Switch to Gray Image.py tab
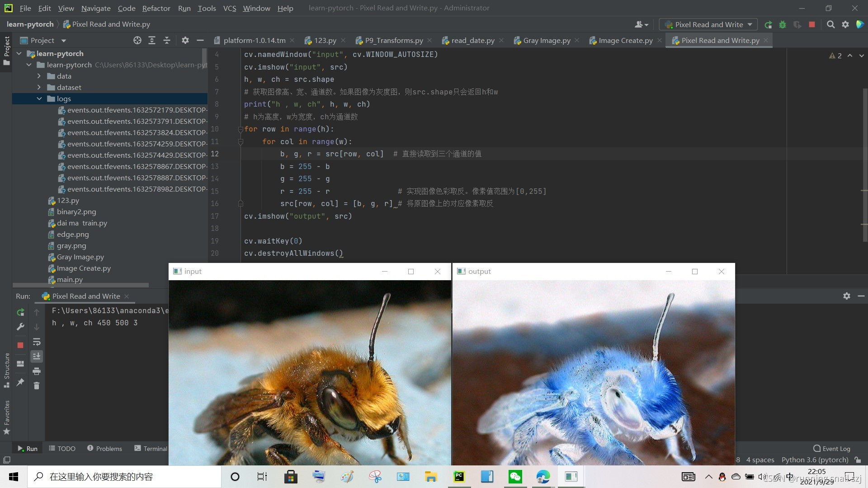The height and width of the screenshot is (488, 868). (x=546, y=41)
